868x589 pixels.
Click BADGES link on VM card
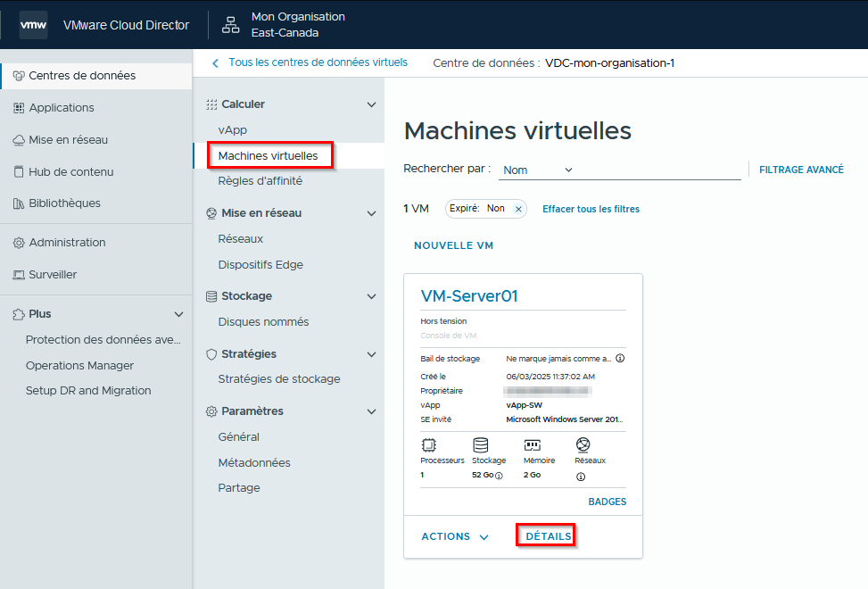pos(608,502)
